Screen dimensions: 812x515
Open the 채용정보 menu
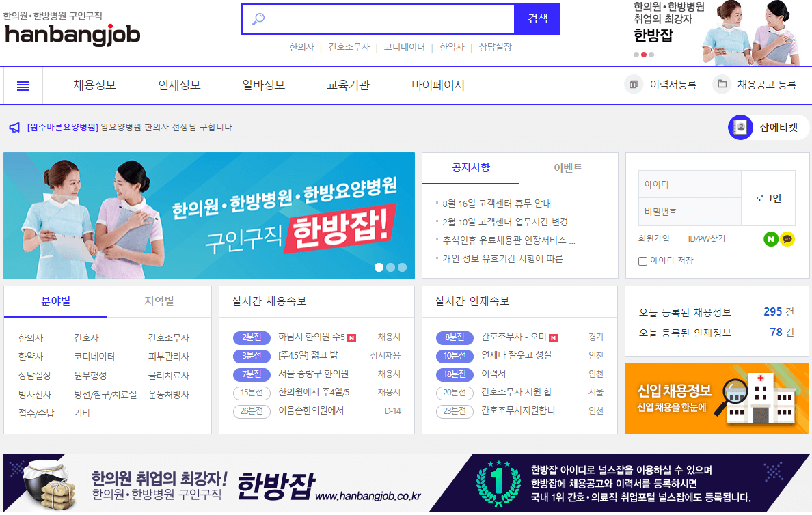coord(95,85)
